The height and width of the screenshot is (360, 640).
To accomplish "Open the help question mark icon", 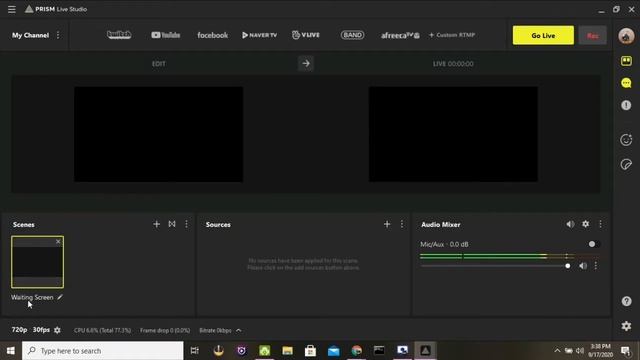I will (626, 301).
